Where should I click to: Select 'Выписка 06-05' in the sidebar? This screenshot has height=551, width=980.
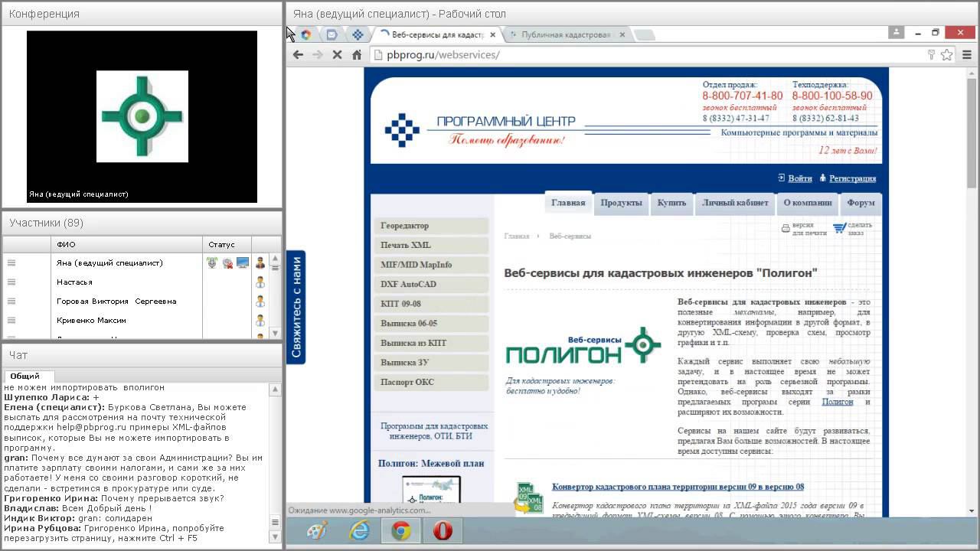point(431,323)
